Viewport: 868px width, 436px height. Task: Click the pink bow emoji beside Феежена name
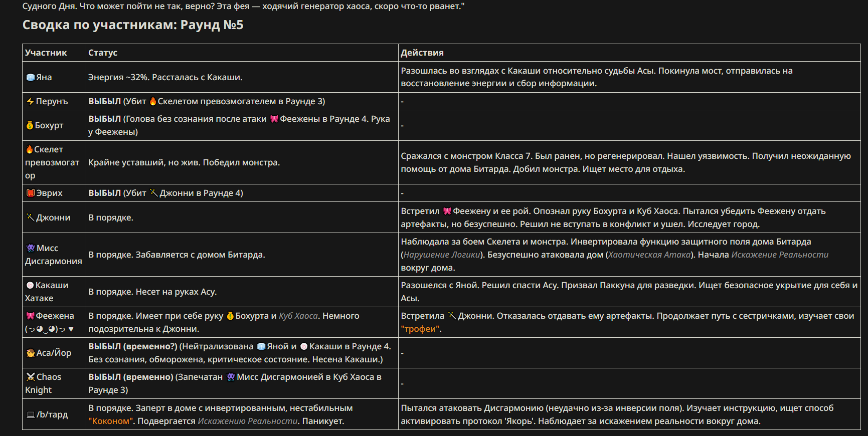[x=31, y=316]
